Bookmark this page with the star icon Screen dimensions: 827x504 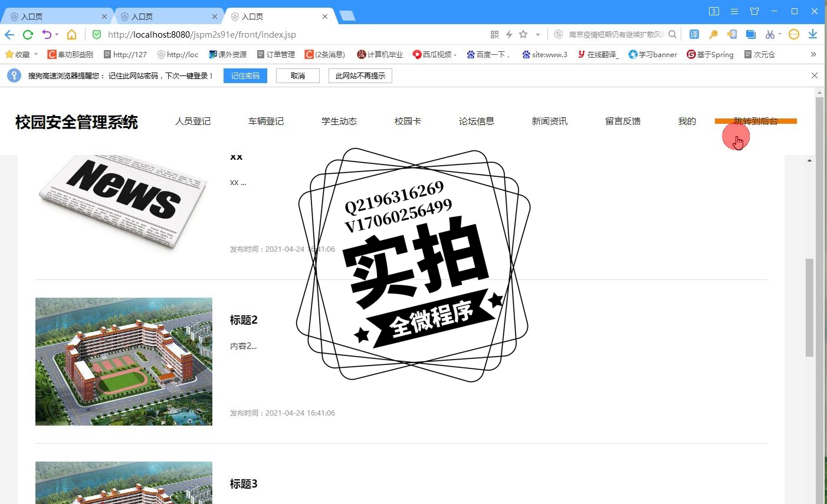(523, 34)
